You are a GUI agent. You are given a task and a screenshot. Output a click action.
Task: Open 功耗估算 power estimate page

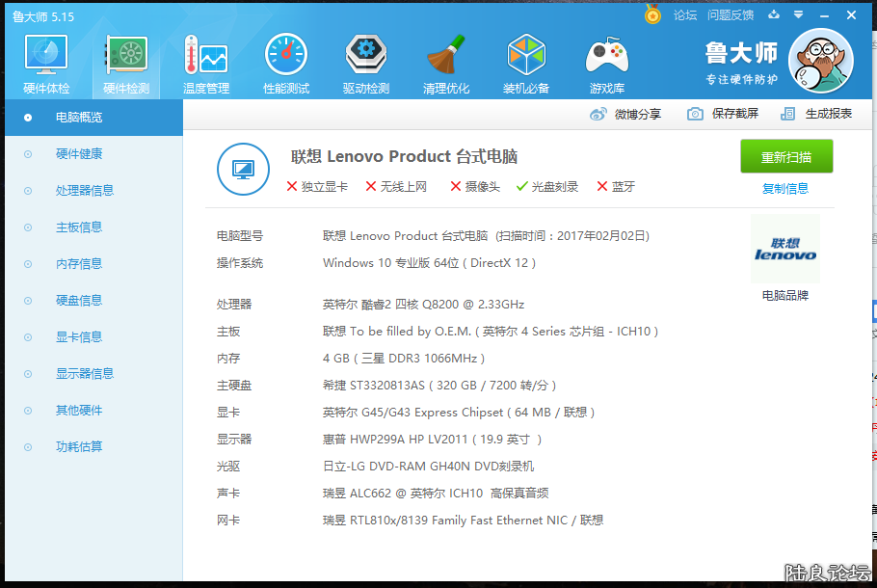tap(79, 447)
